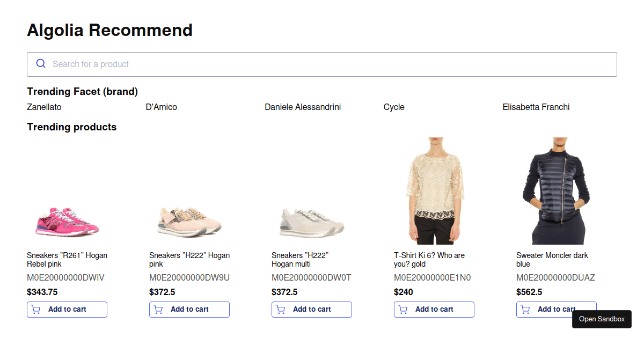
Task: Click the pink Hogan "R261" sneakers image
Action: (x=67, y=220)
